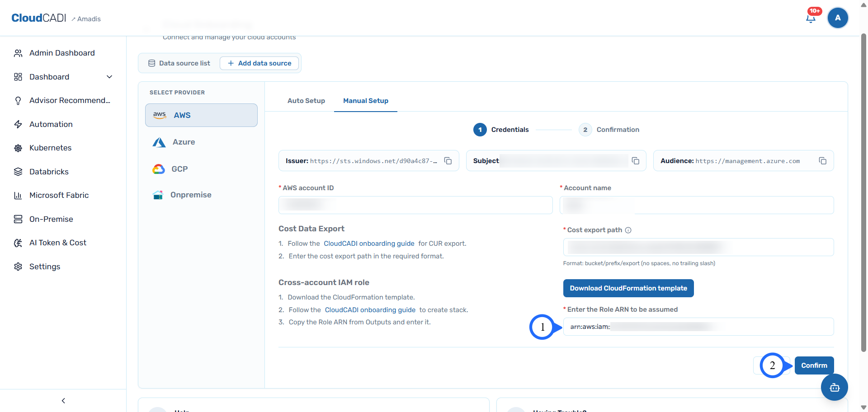Viewport: 868px width, 412px height.
Task: Click the Settings gear icon
Action: 18,267
